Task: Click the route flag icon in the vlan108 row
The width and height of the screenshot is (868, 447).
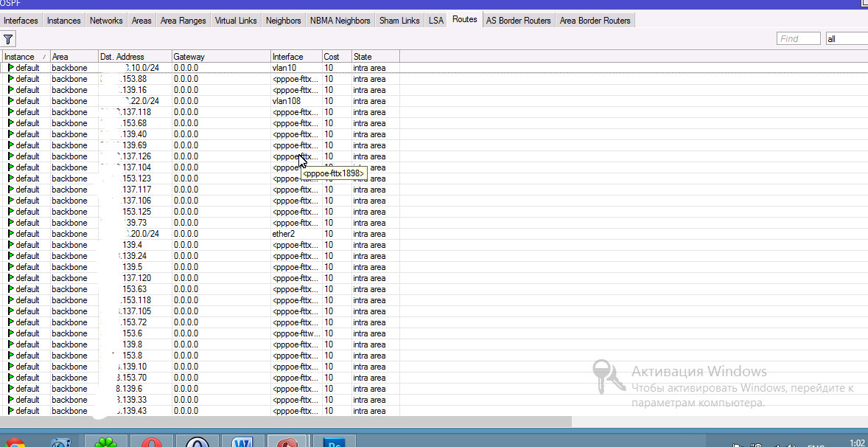Action: point(10,101)
